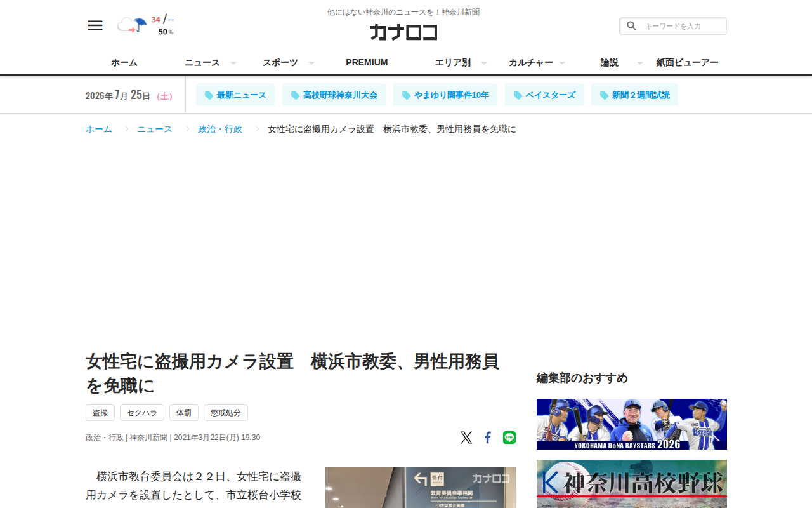Image resolution: width=812 pixels, height=508 pixels.
Task: Click the tag icon beside やまゆり園事件10年
Action: click(406, 95)
